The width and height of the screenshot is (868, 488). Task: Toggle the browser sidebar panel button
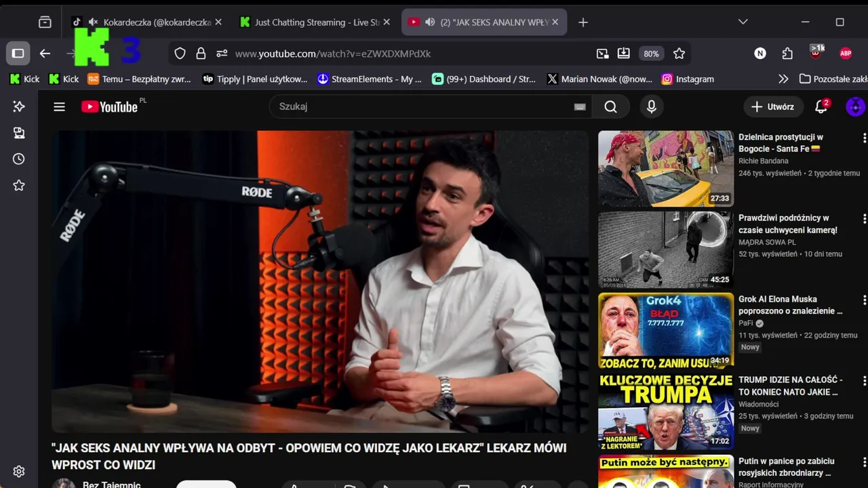pyautogui.click(x=18, y=54)
